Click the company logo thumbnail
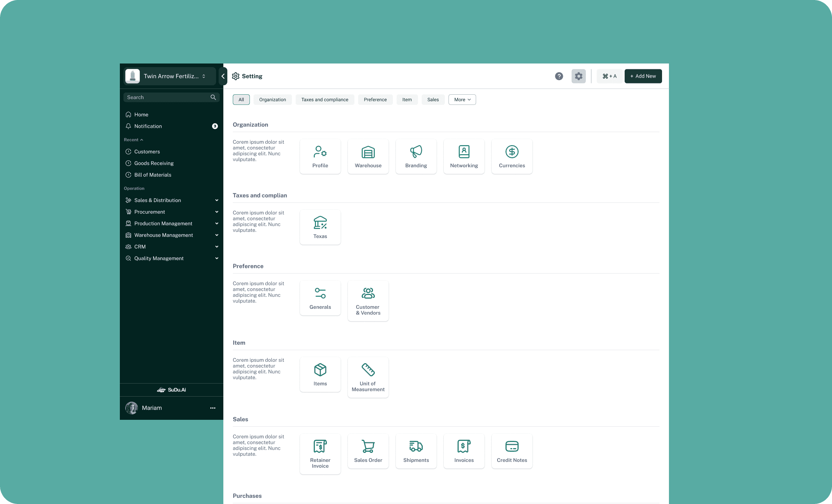832x504 pixels. 133,76
